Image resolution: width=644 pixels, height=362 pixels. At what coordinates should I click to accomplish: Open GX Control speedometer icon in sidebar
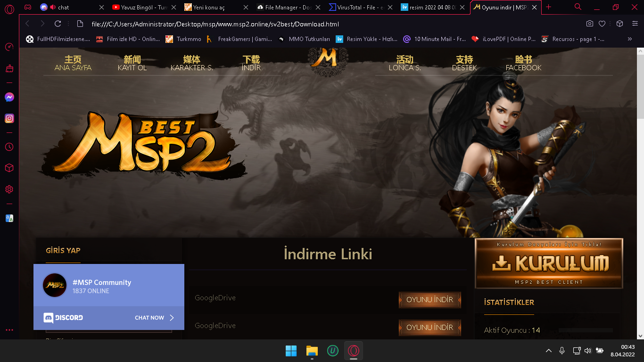9,47
